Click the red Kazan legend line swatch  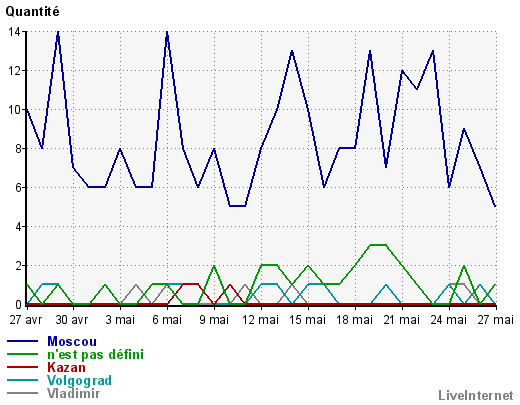click(22, 367)
